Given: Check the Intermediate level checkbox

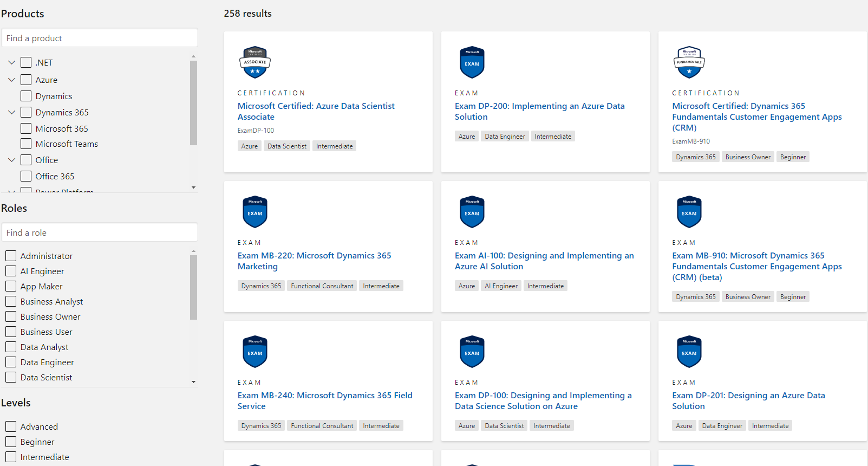Looking at the screenshot, I should 11,457.
